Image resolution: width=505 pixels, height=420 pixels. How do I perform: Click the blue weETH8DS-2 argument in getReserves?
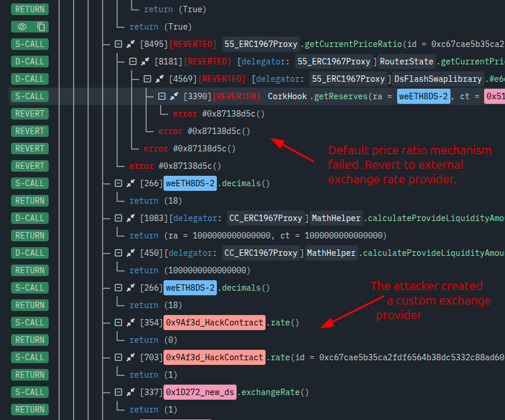pyautogui.click(x=424, y=96)
